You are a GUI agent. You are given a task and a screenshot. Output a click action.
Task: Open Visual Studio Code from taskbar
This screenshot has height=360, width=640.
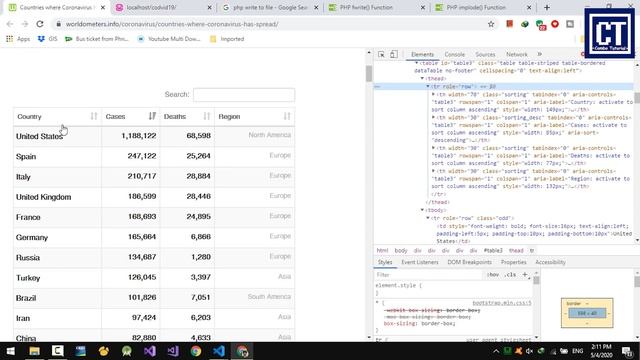pos(219,351)
